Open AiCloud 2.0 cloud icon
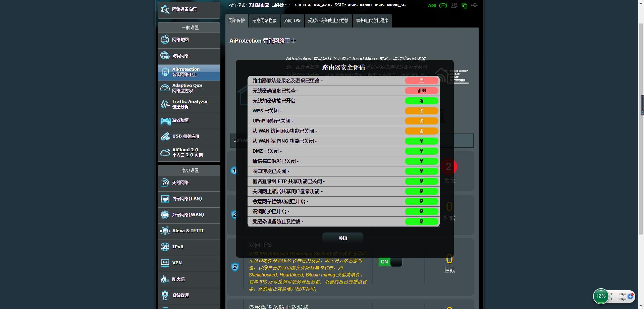 pos(165,153)
